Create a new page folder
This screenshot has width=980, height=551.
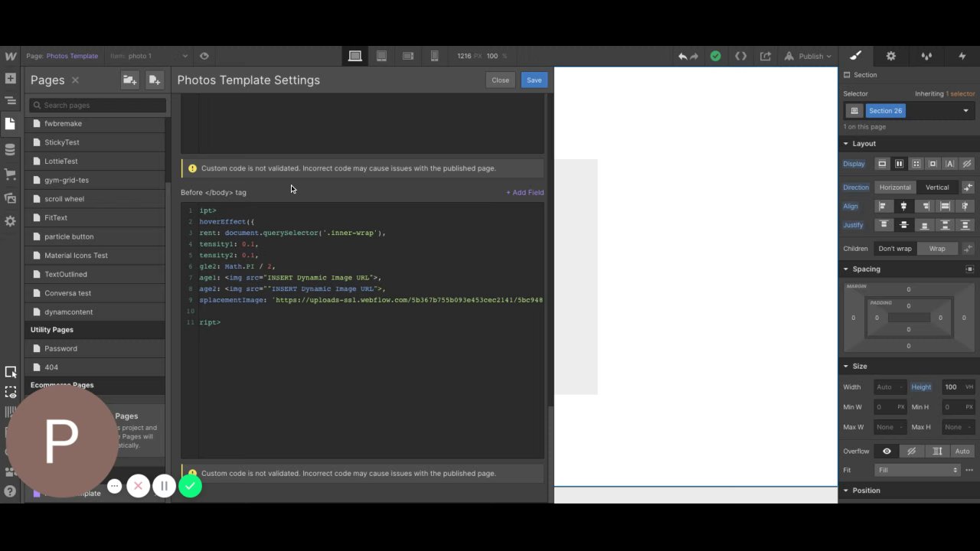(x=129, y=80)
